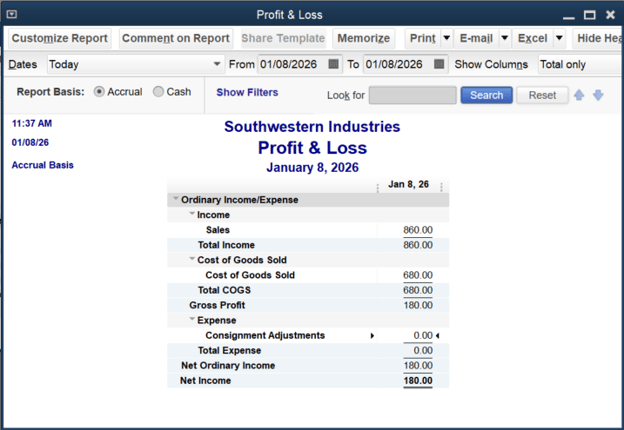The width and height of the screenshot is (624, 430).
Task: Click the Customize Report button
Action: coord(59,38)
